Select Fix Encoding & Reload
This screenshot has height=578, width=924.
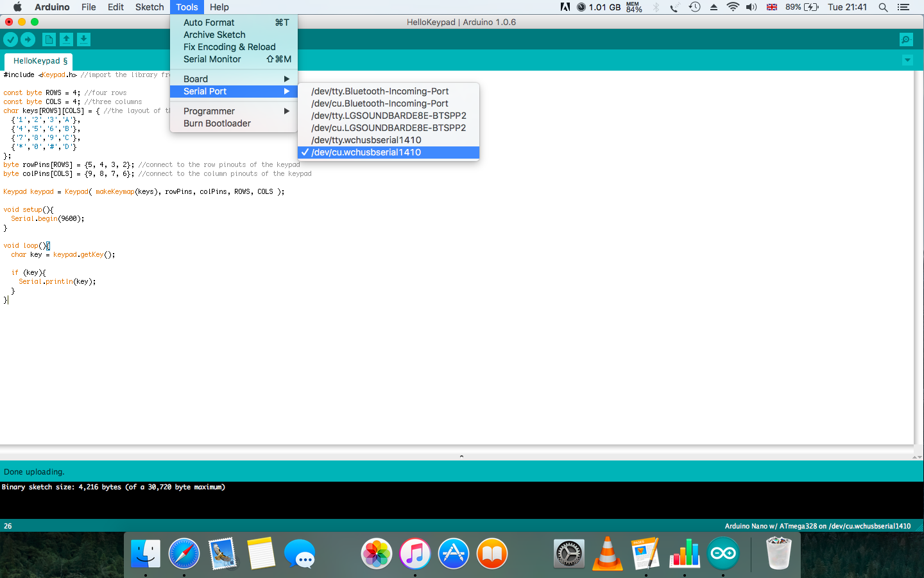pos(234,47)
